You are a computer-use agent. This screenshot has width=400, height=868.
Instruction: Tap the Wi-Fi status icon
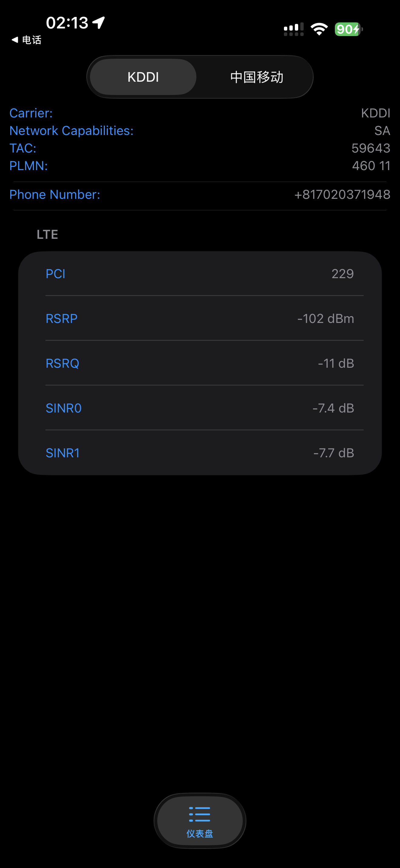click(319, 29)
